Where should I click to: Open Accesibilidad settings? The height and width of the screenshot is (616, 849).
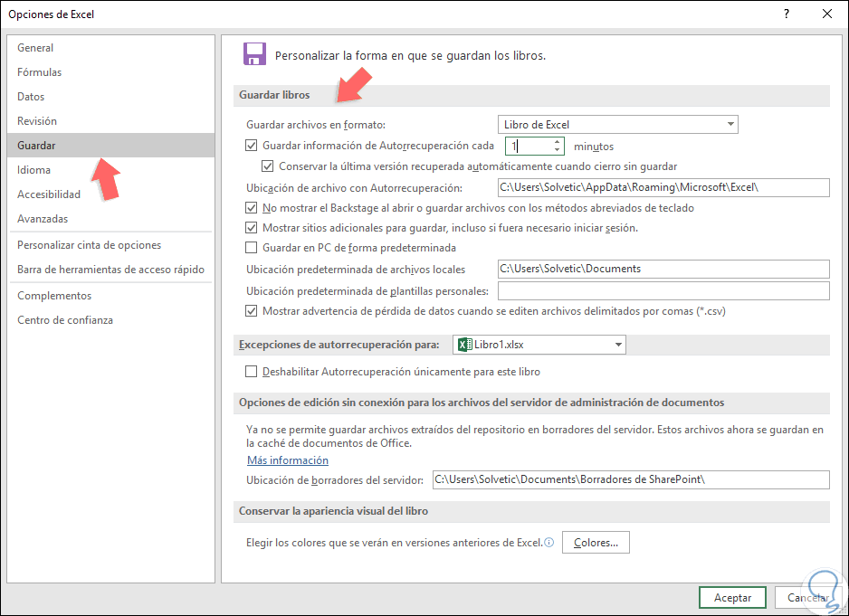click(111, 194)
